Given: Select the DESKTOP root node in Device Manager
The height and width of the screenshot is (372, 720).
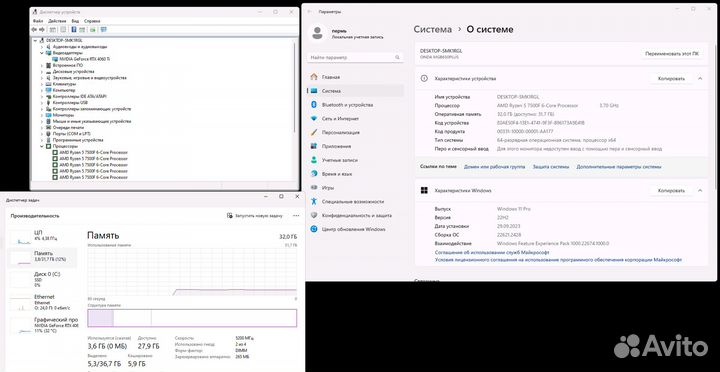Looking at the screenshot, I should click(x=64, y=40).
